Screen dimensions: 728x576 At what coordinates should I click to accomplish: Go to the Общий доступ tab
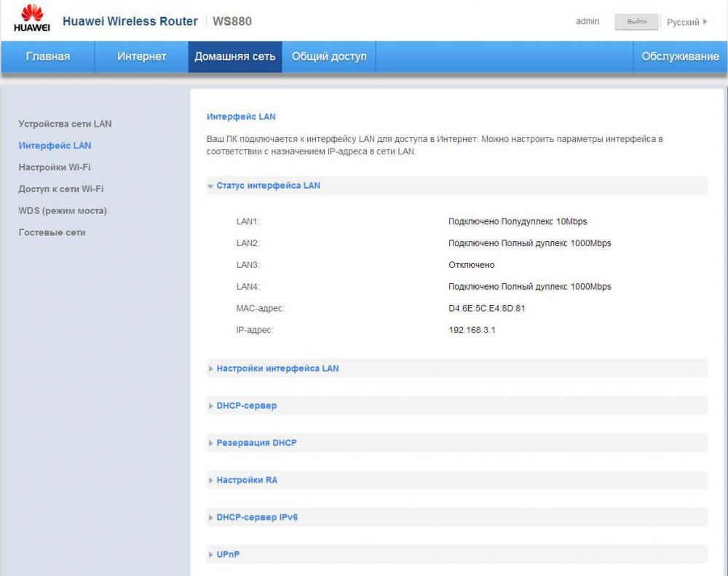click(x=329, y=57)
